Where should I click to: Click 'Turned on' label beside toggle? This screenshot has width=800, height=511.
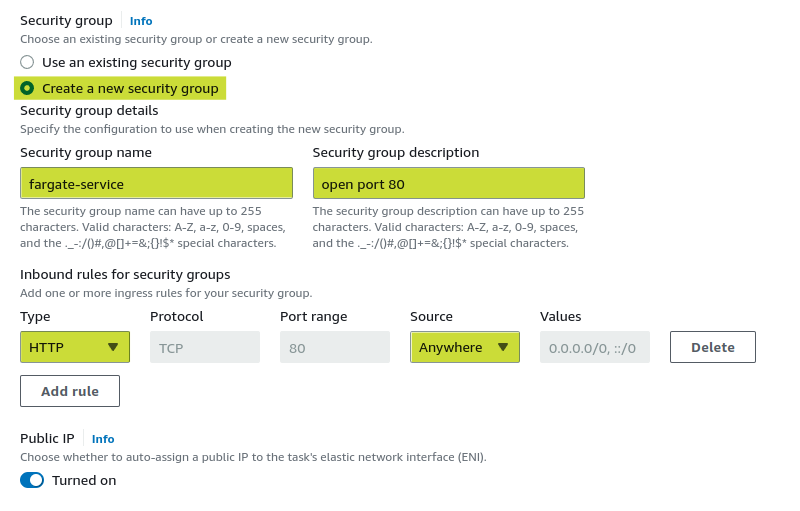tap(84, 480)
